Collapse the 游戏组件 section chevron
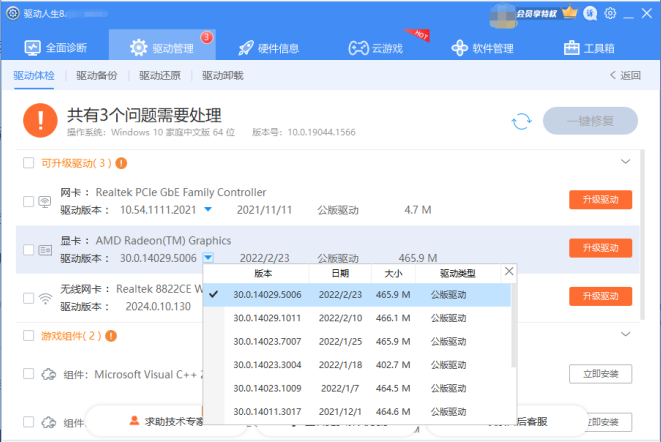This screenshot has height=442, width=661. tap(626, 334)
